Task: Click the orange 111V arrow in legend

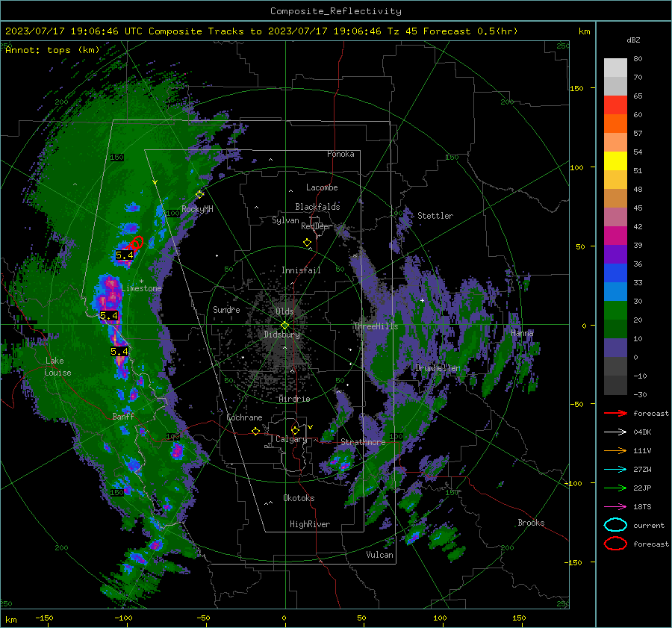Action: pyautogui.click(x=615, y=450)
